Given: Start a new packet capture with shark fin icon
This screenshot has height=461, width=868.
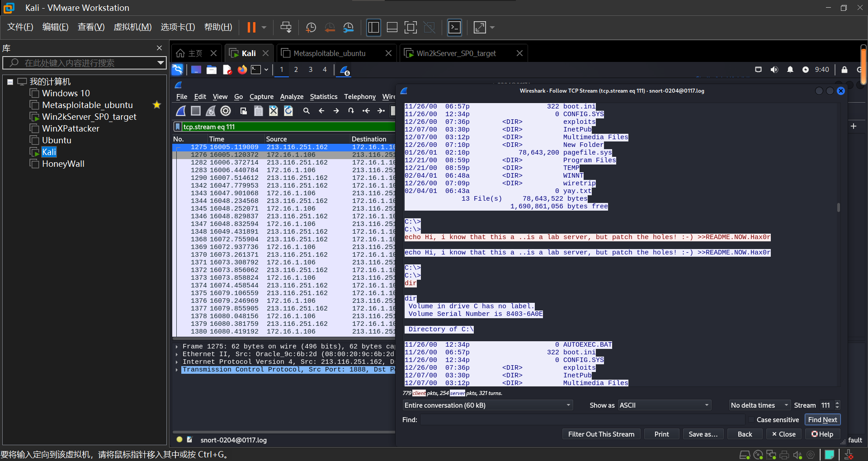Looking at the screenshot, I should [181, 111].
